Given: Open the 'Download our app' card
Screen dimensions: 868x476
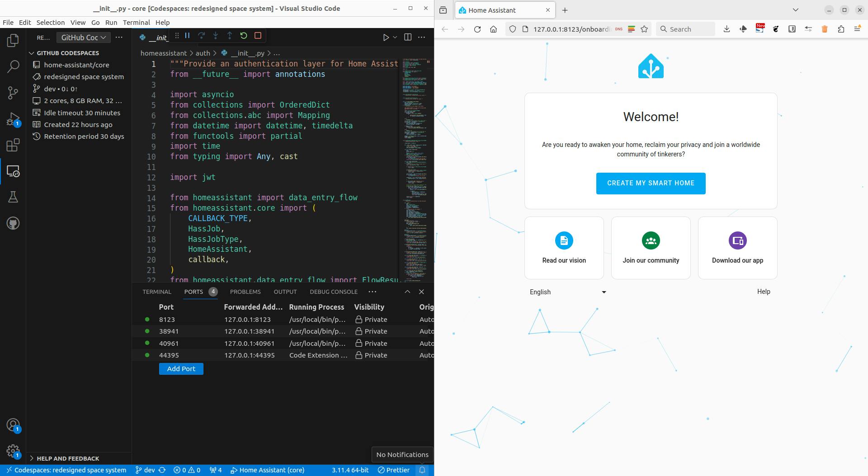Looking at the screenshot, I should (738, 248).
